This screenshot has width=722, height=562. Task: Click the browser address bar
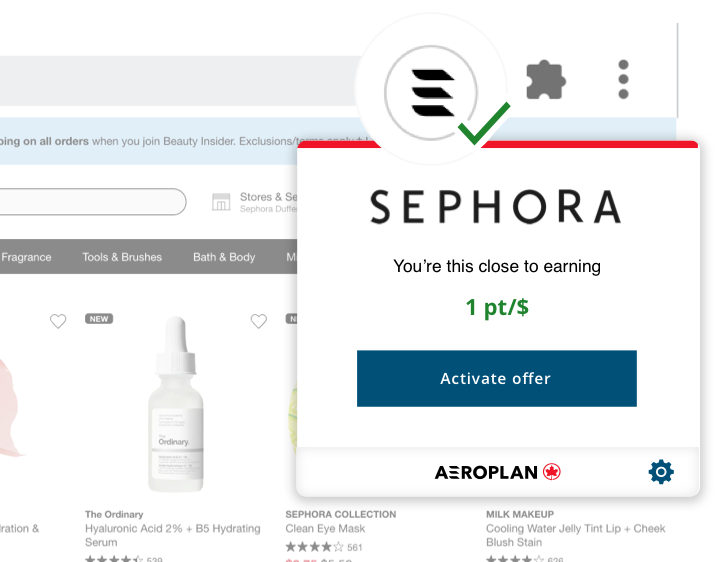tap(180, 81)
